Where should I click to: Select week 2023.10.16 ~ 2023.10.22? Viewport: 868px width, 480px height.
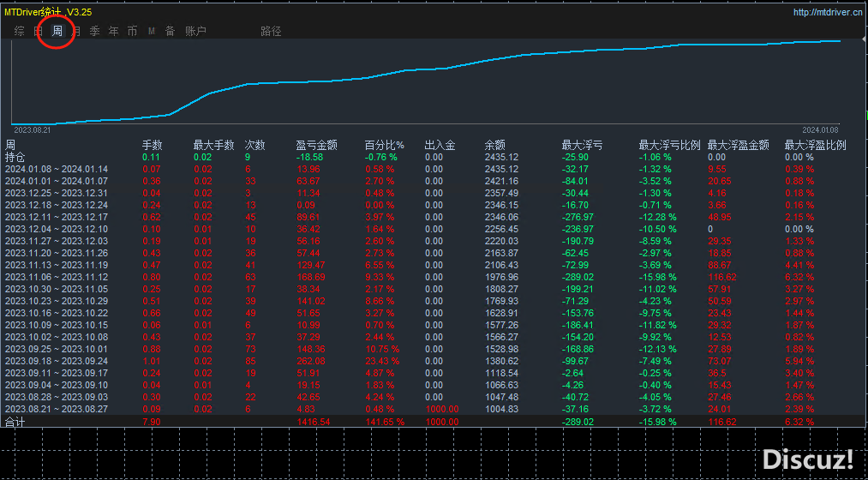[x=57, y=313]
